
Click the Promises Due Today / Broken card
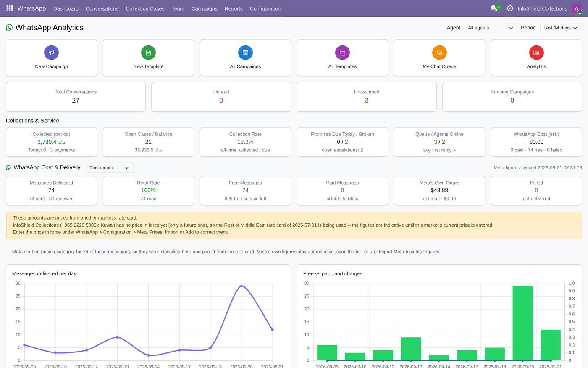coord(342,142)
